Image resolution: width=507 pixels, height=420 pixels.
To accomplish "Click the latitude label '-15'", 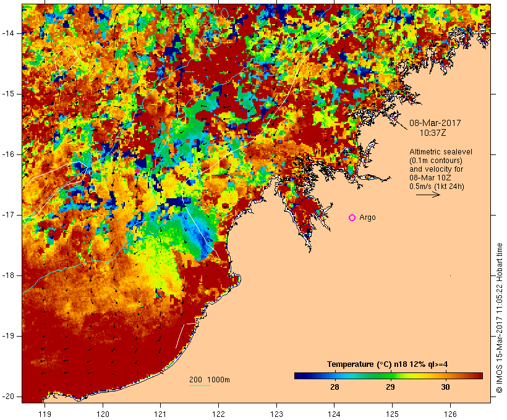I will click(8, 94).
